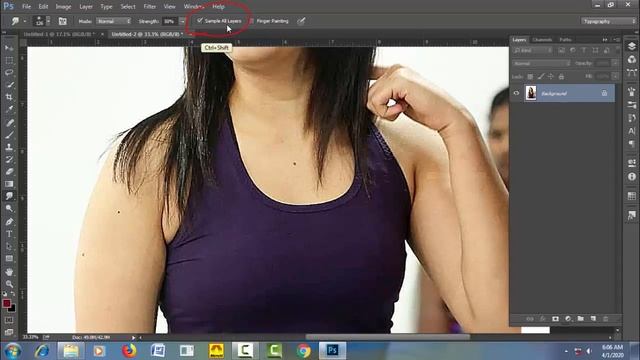Screen dimensions: 640x360
Task: Click the Strength value field
Action: coord(170,21)
